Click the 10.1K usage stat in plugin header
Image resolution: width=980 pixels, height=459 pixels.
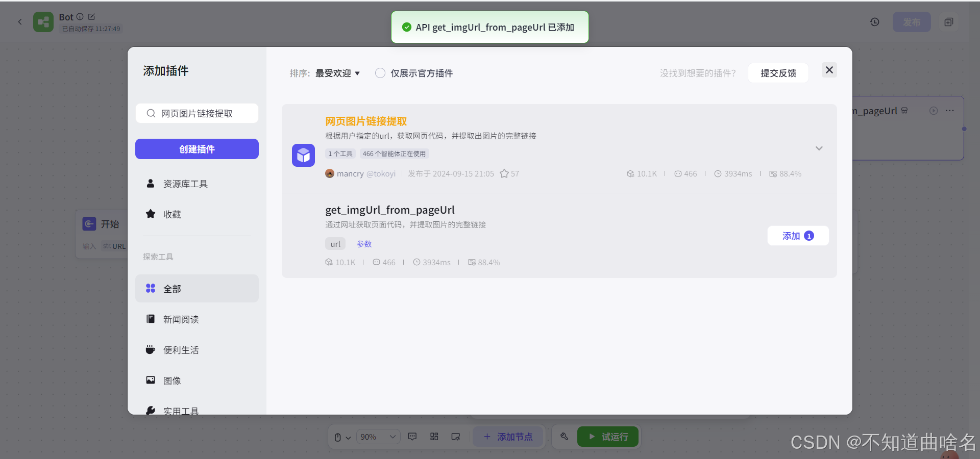(x=642, y=173)
